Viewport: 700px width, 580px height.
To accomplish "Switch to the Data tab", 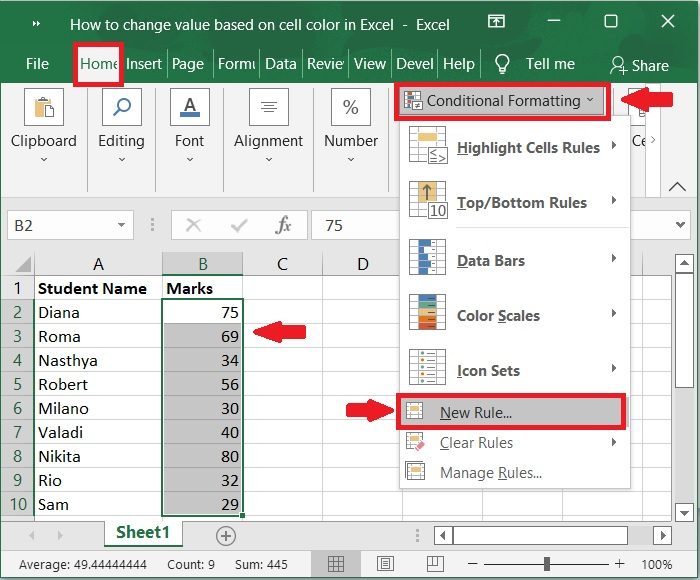I will pos(281,64).
